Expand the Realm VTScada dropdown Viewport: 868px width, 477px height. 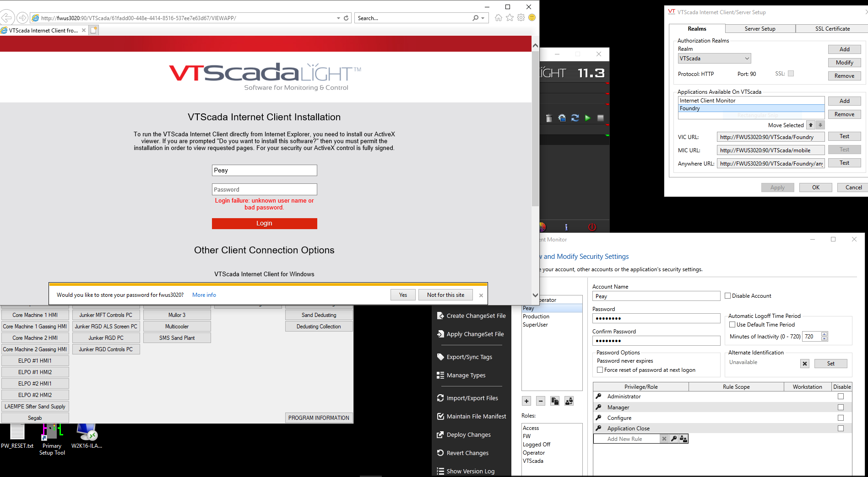point(747,59)
